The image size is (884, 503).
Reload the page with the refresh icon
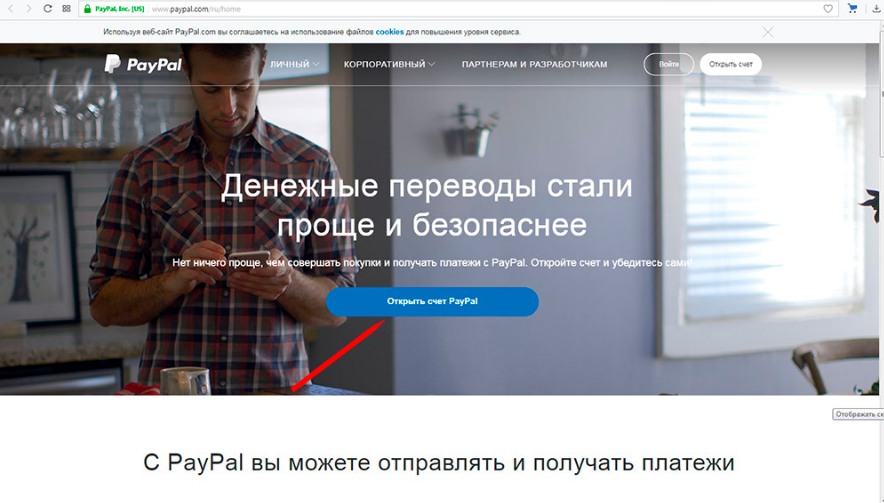click(x=48, y=8)
